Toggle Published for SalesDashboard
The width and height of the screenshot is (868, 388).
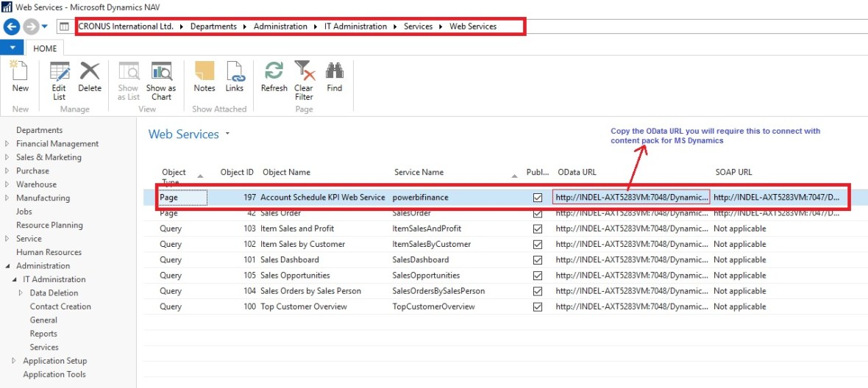click(537, 260)
